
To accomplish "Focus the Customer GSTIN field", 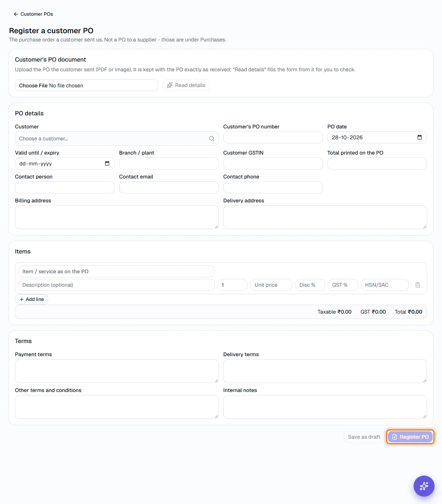I will (x=273, y=164).
